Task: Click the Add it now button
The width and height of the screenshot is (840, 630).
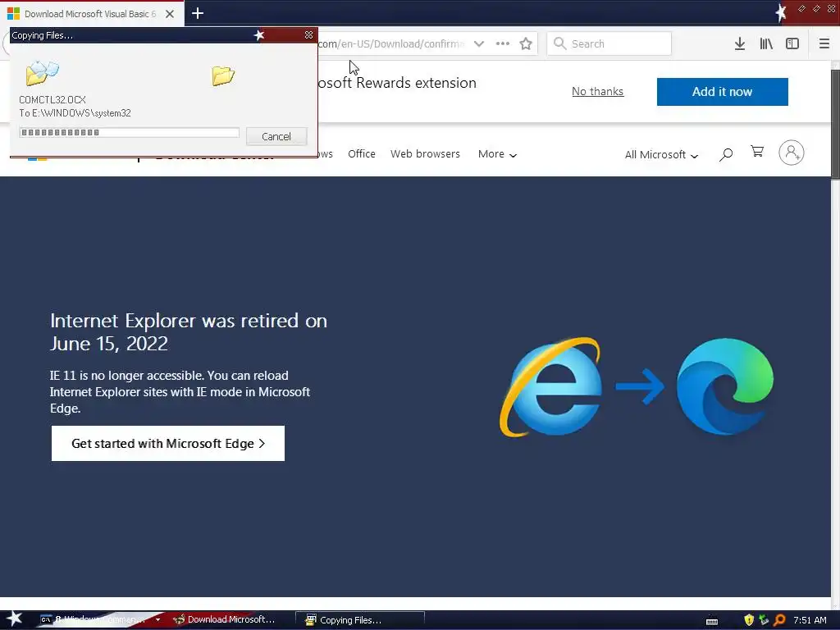Action: [x=722, y=92]
